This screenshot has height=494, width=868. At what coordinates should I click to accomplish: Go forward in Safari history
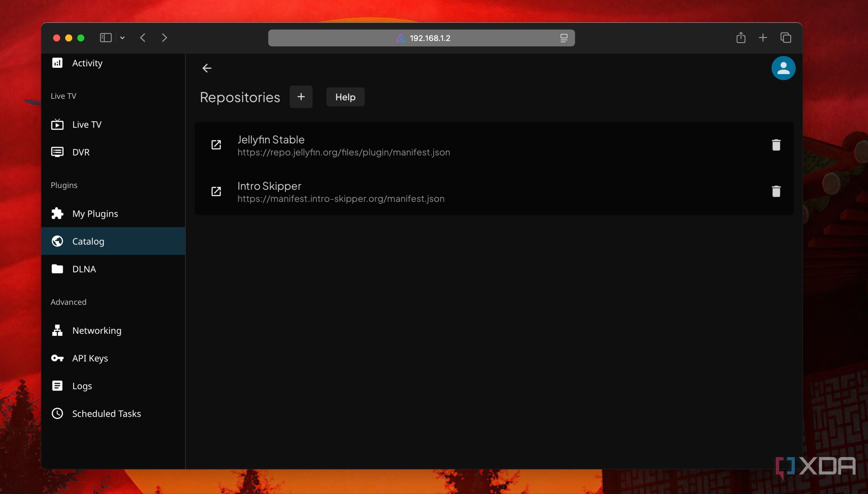tap(164, 37)
